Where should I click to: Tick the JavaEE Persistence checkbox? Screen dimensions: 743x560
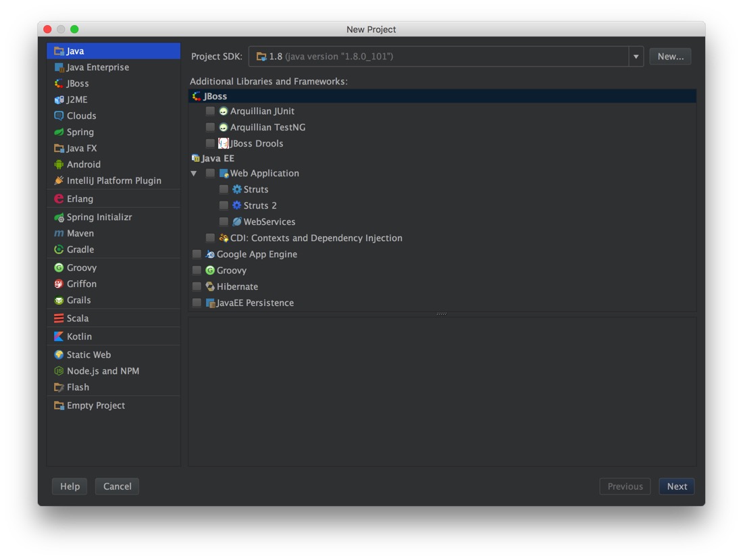(x=197, y=303)
